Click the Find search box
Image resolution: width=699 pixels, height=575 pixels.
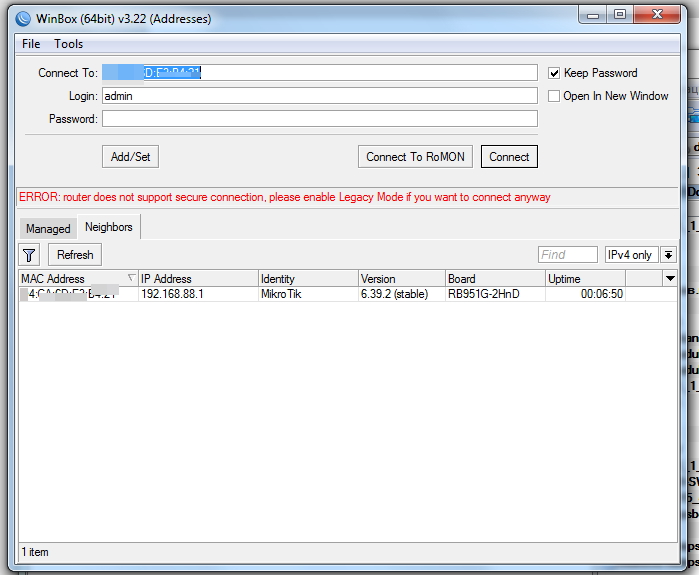point(567,255)
